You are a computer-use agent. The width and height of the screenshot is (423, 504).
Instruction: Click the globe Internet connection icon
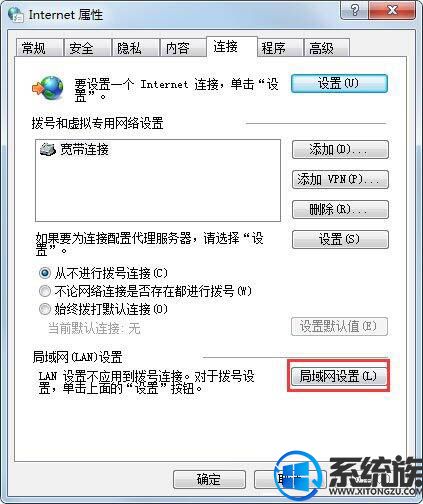[x=48, y=88]
